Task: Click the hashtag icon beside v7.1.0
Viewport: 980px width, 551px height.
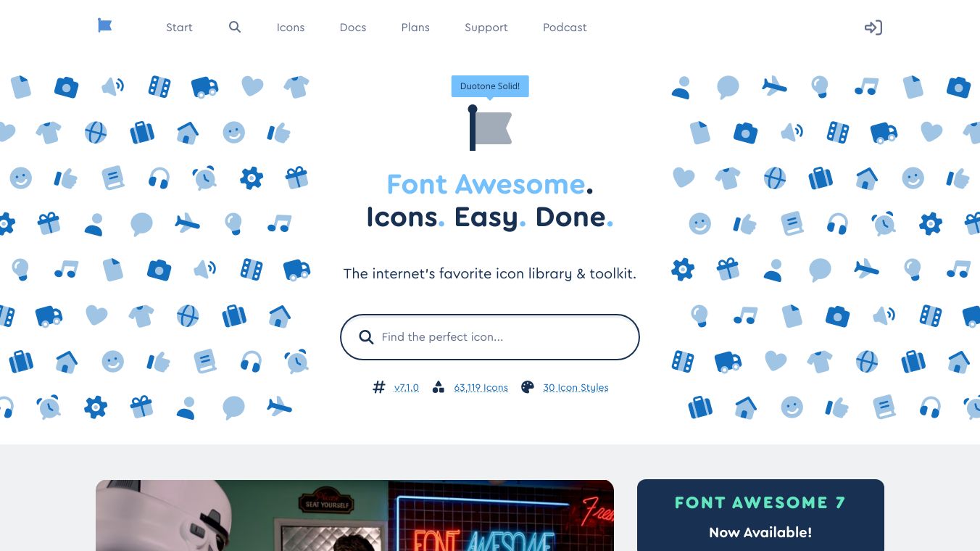Action: [378, 387]
